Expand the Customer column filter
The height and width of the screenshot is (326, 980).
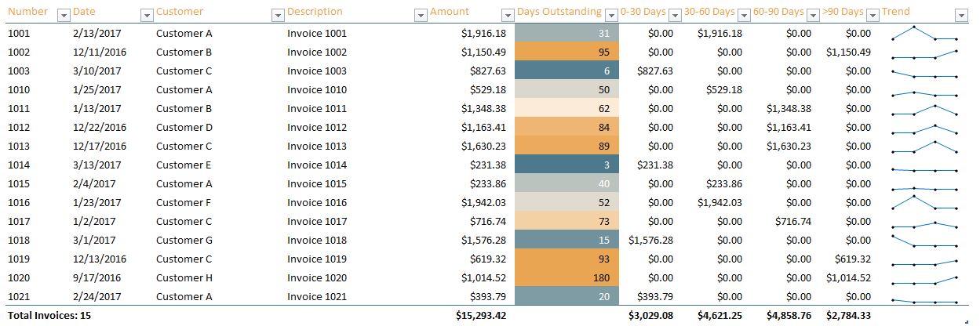click(277, 14)
